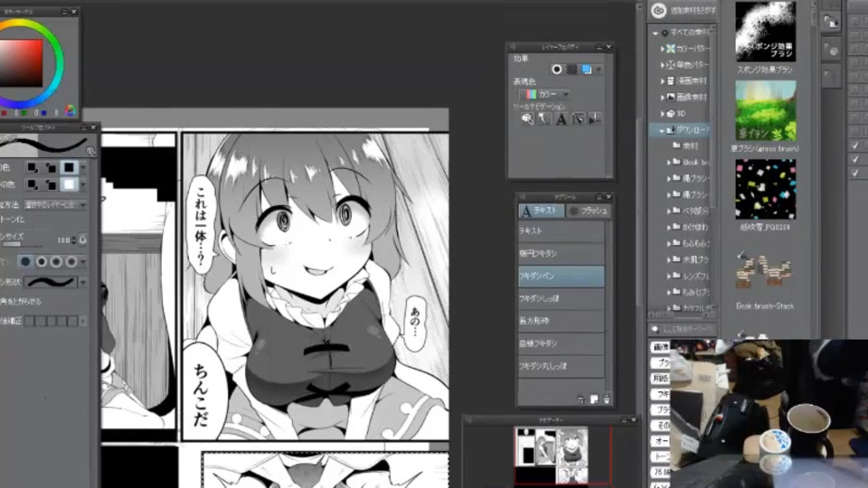868x488 pixels.
Task: Select the 草ブラシ (grass brush) thumbnail
Action: pyautogui.click(x=765, y=110)
